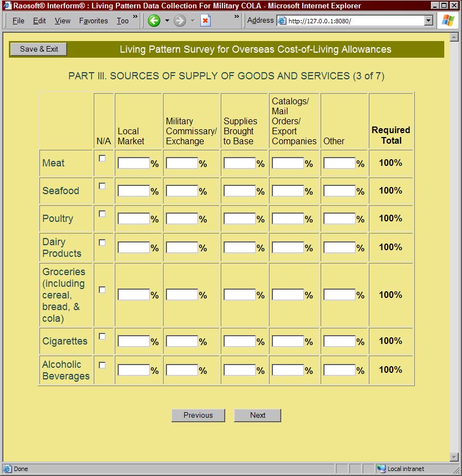Click the Previous button
The image size is (462, 476).
[x=198, y=416]
